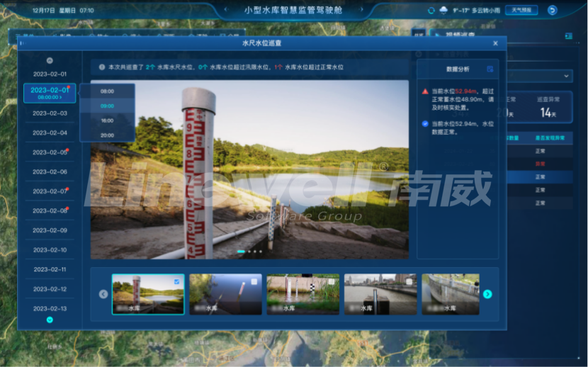Select date 2023-02-05 in list
Image resolution: width=588 pixels, height=367 pixels.
point(50,152)
